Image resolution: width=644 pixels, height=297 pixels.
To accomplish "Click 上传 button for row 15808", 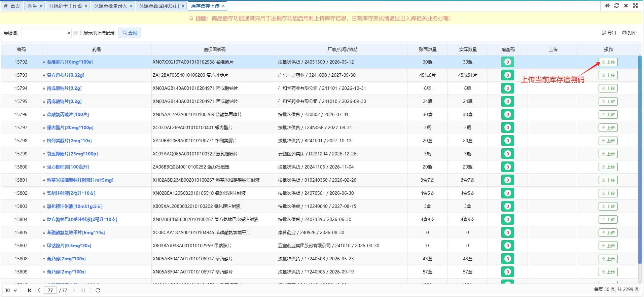I will pyautogui.click(x=608, y=259).
